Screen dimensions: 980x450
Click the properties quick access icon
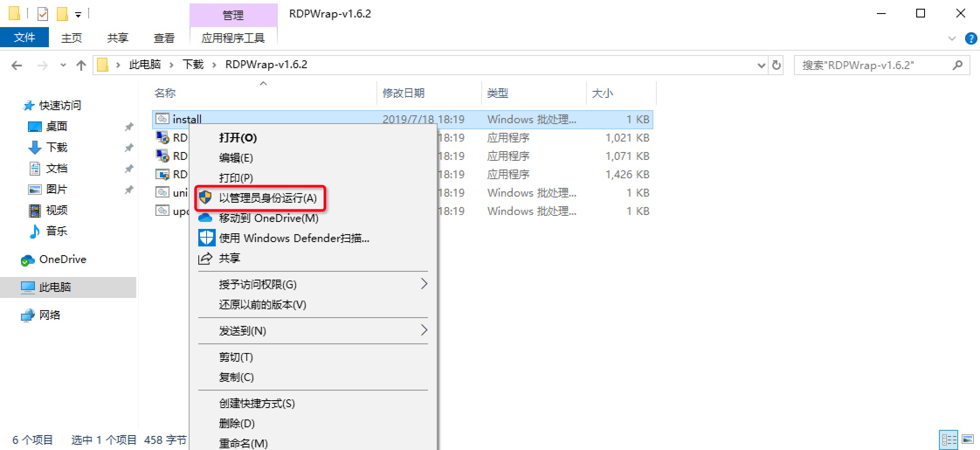(x=43, y=14)
